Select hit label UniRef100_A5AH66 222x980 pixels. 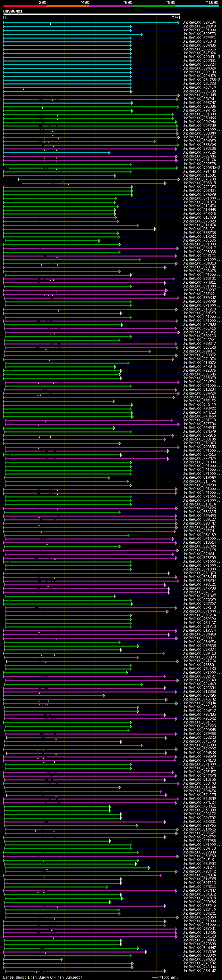(x=199, y=118)
